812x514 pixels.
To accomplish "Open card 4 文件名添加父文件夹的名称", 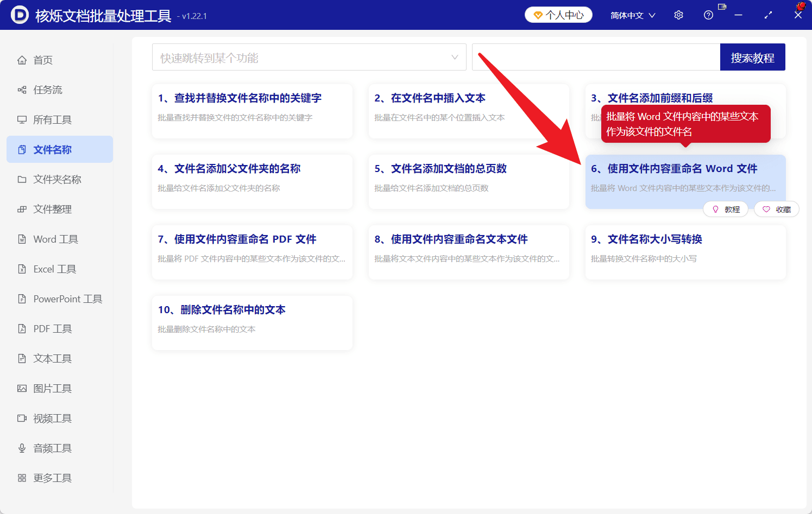I will pos(252,182).
